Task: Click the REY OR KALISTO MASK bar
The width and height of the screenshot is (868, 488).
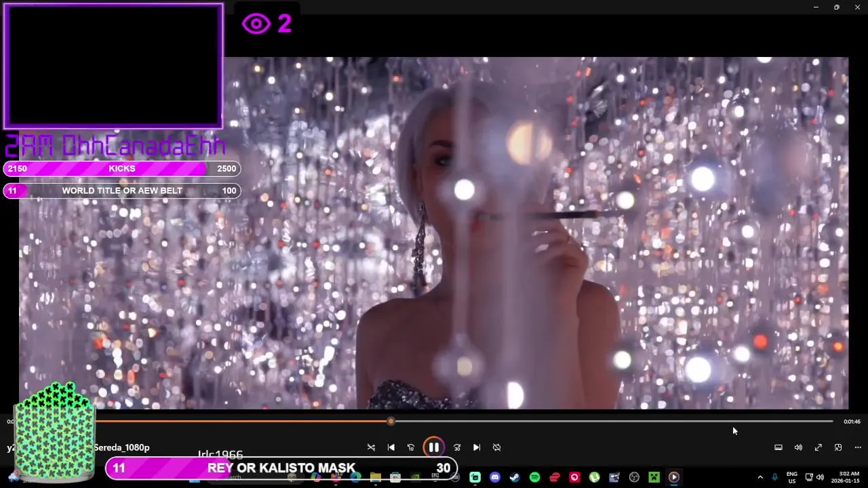Action: 281,468
